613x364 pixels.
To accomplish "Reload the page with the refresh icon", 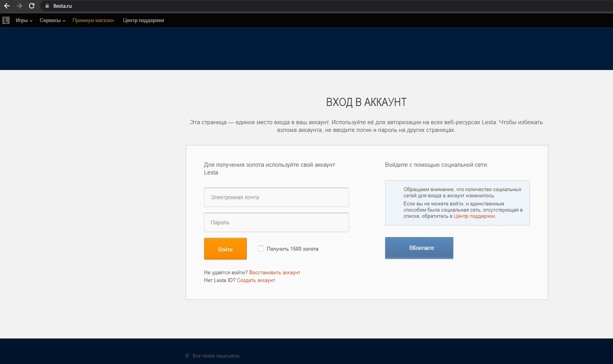I will (32, 6).
